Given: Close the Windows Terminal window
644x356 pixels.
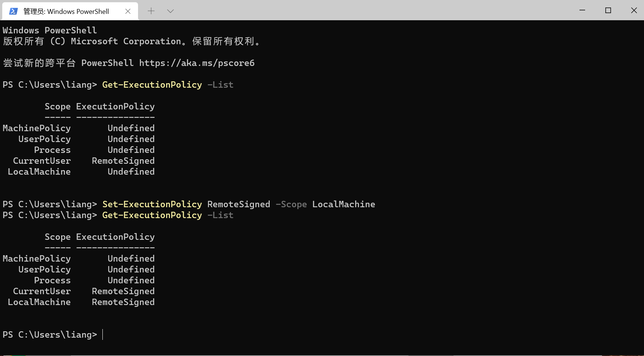Looking at the screenshot, I should click(x=634, y=10).
